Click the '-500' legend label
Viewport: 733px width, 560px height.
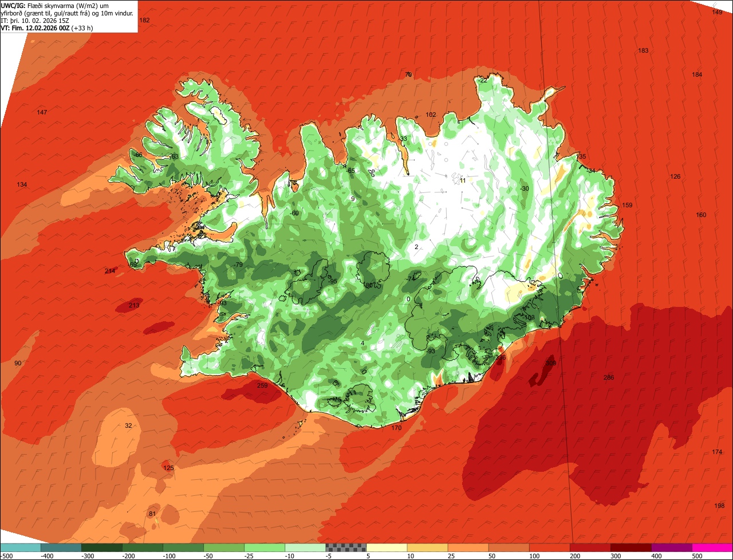tap(7, 555)
